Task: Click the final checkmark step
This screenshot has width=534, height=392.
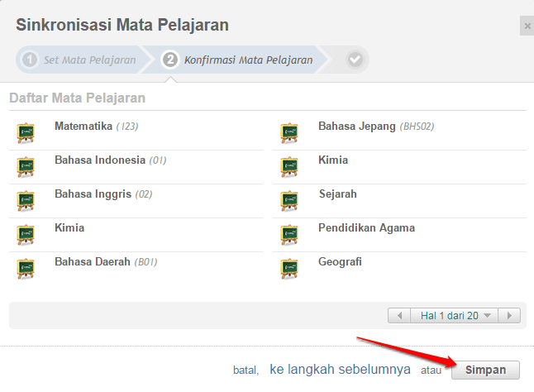Action: click(x=355, y=60)
